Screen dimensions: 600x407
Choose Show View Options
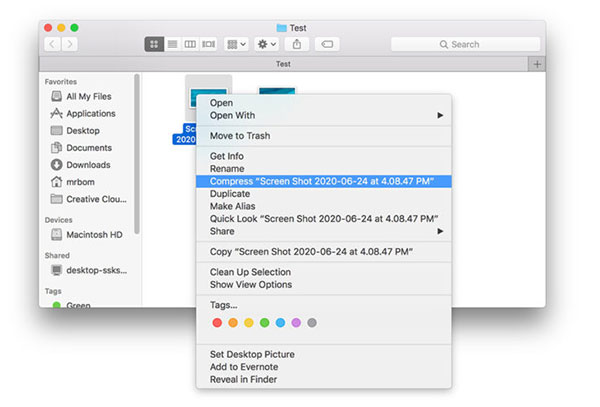tap(324, 285)
